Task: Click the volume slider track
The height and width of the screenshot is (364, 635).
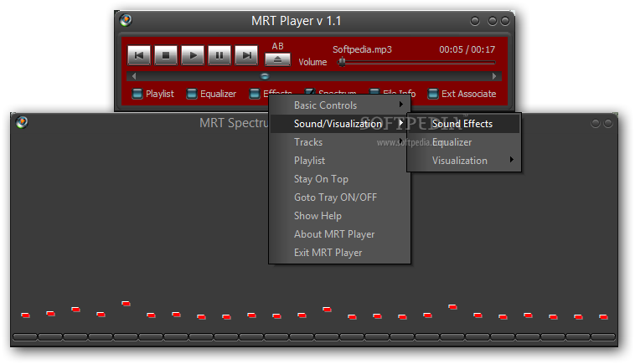Action: [x=417, y=63]
